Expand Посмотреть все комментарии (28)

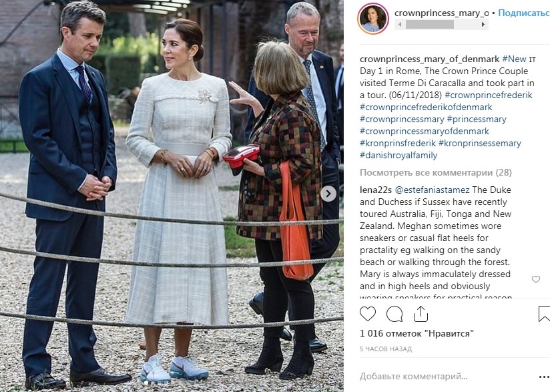pos(436,173)
